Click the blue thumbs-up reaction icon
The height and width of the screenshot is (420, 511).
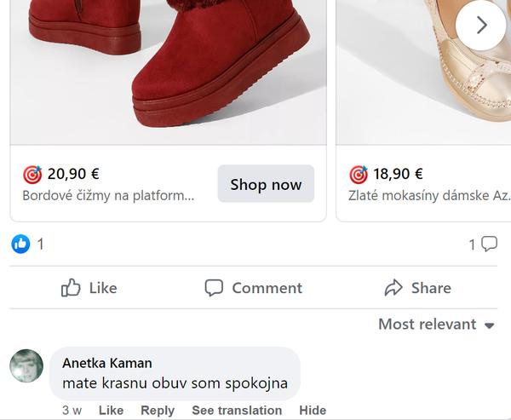20,245
